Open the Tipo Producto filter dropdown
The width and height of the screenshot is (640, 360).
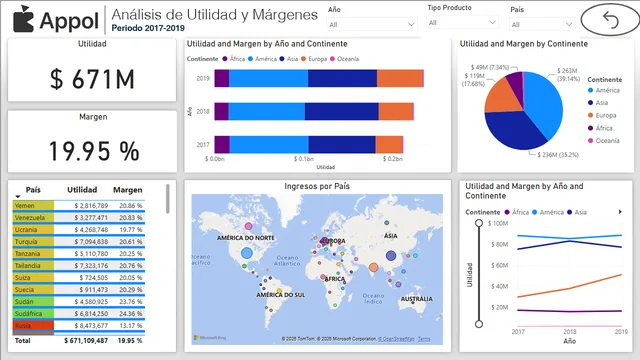[462, 22]
